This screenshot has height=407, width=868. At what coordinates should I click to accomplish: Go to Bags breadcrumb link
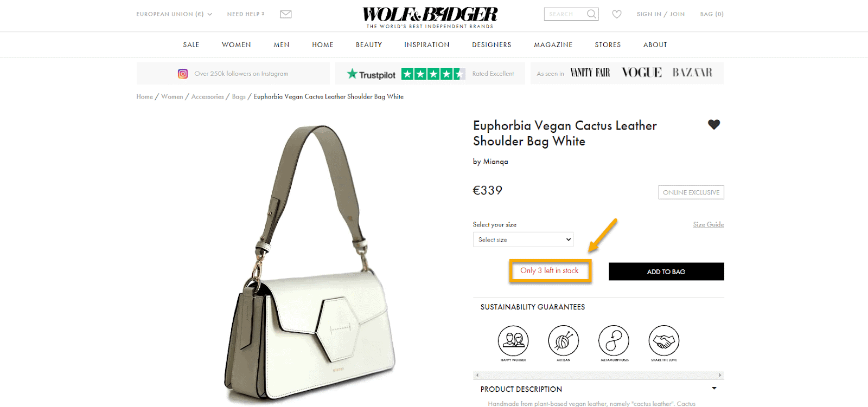[x=239, y=96]
